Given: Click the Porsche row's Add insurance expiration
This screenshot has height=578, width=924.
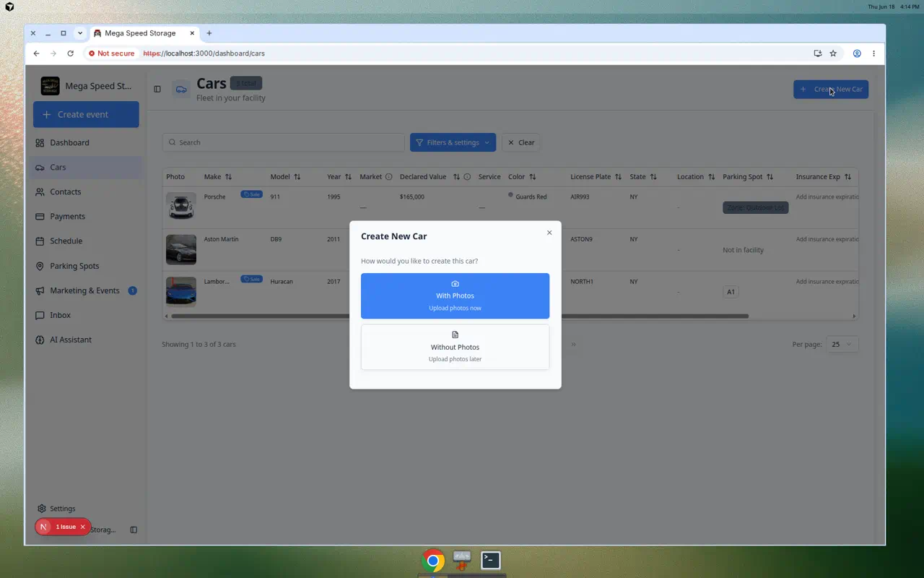Looking at the screenshot, I should pos(827,197).
